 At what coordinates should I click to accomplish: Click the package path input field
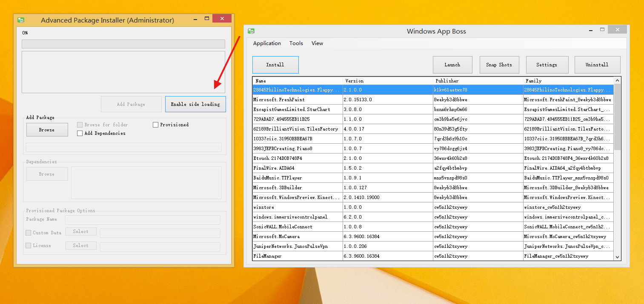point(123,148)
